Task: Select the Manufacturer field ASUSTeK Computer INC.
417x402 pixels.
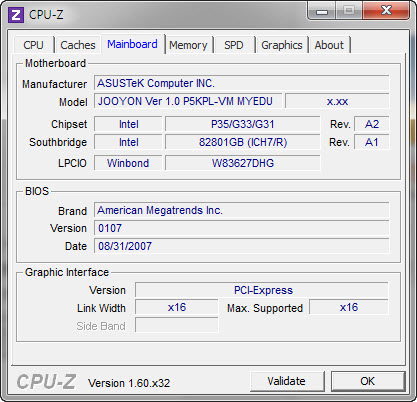Action: tap(242, 83)
